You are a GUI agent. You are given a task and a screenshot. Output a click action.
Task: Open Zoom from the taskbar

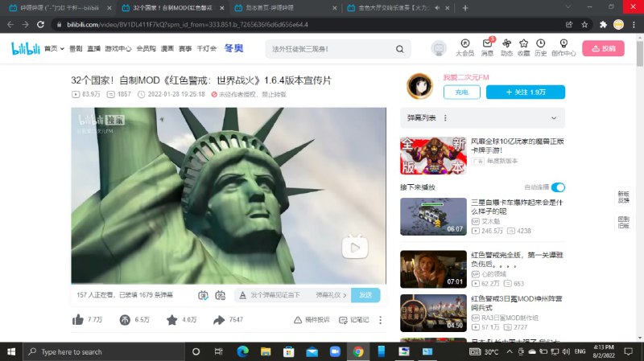click(x=335, y=351)
